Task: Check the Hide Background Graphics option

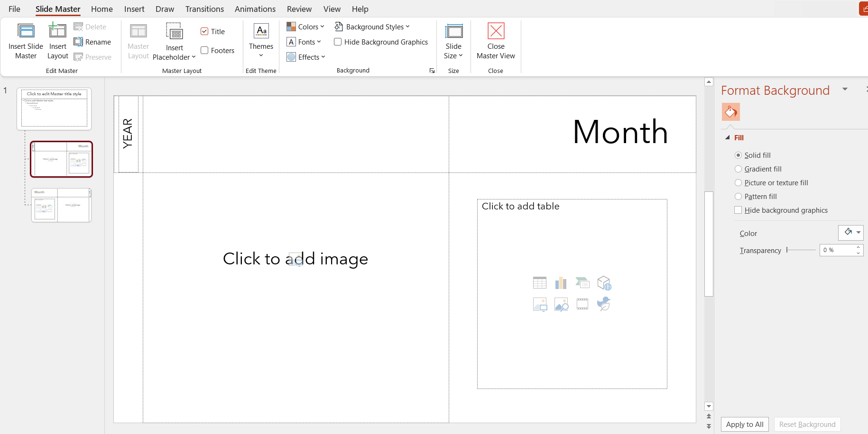Action: point(337,42)
